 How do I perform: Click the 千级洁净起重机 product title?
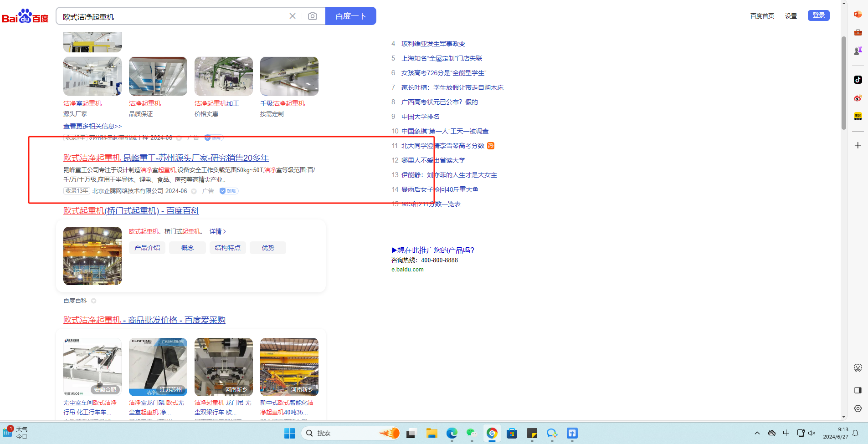click(282, 103)
